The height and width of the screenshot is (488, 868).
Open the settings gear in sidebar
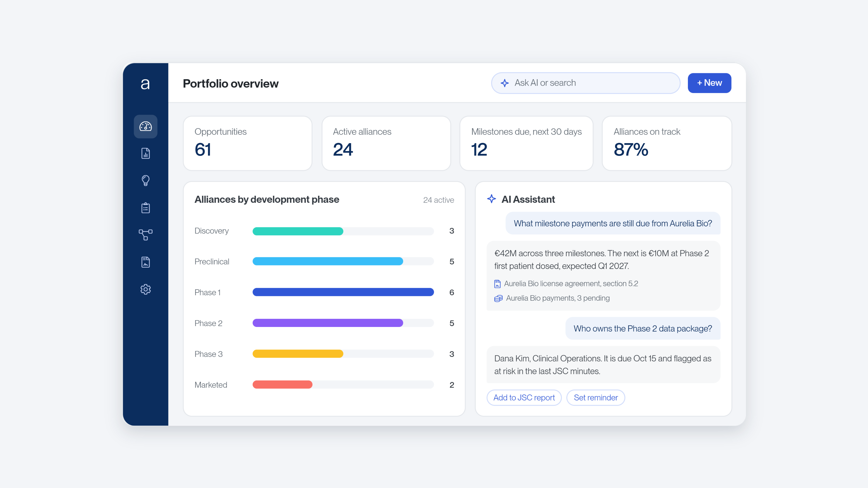(146, 289)
